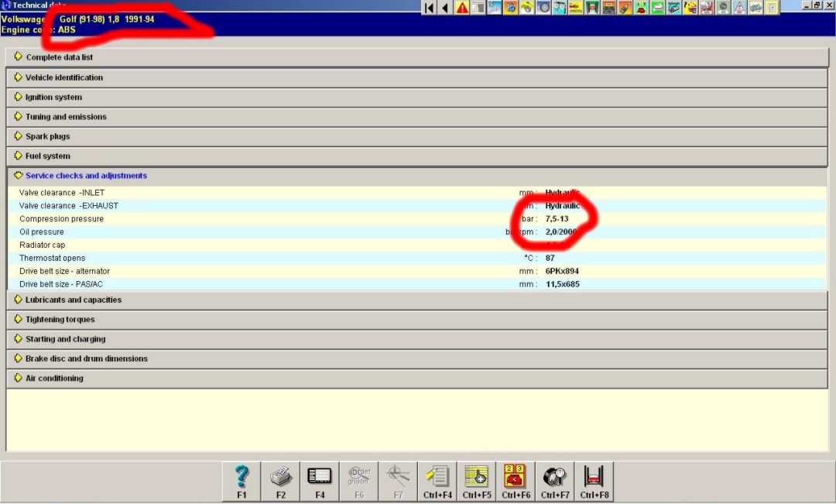
Task: Expand the Vehicle identification section
Action: click(x=63, y=77)
